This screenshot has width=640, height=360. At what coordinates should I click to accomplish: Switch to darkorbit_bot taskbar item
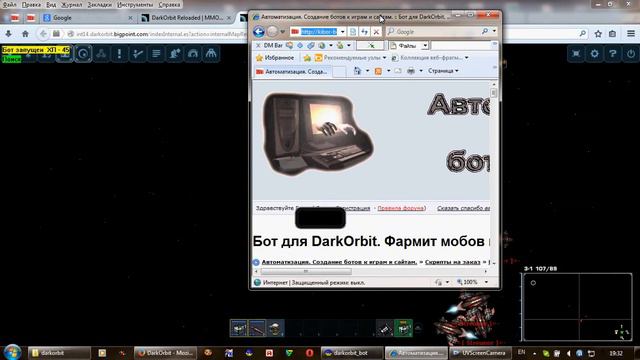coord(352,353)
